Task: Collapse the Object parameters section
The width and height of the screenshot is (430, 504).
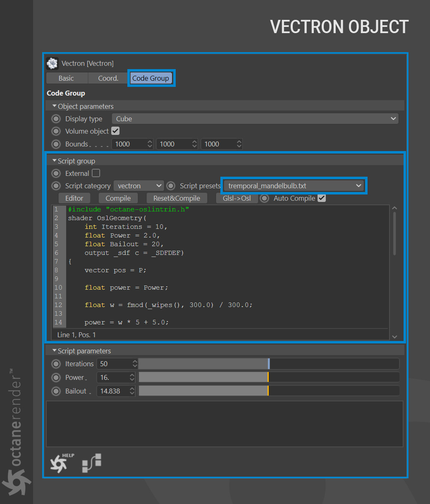Action: (x=54, y=106)
